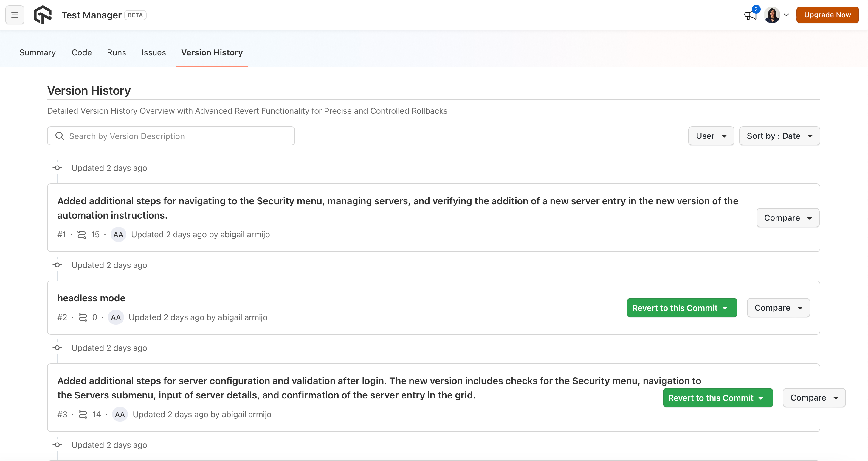
Task: Click the Test Manager title text
Action: coord(91,15)
